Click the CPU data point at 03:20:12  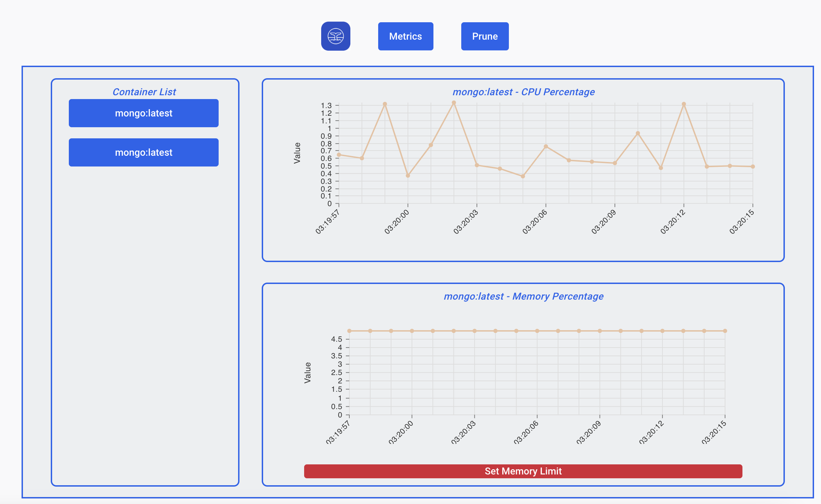tap(684, 104)
